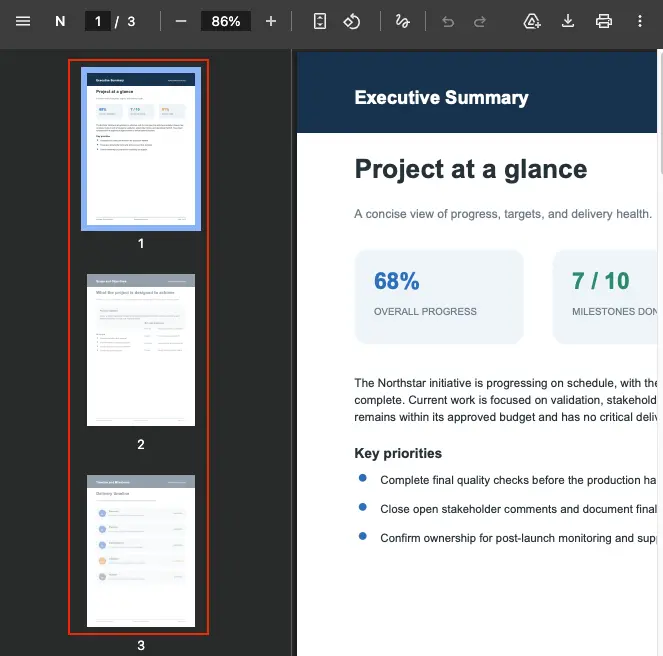The image size is (663, 656).
Task: Click the OVERALL PROGRESS label
Action: point(425,312)
